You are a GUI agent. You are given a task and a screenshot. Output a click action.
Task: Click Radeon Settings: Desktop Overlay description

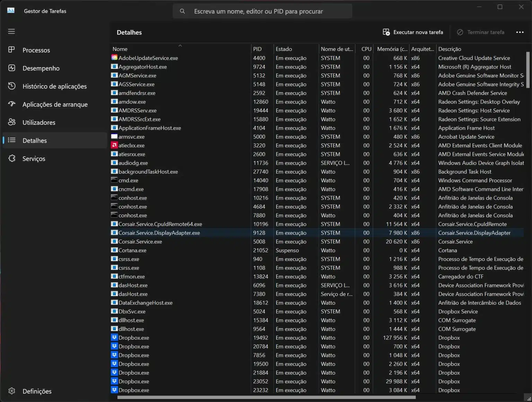[479, 102]
